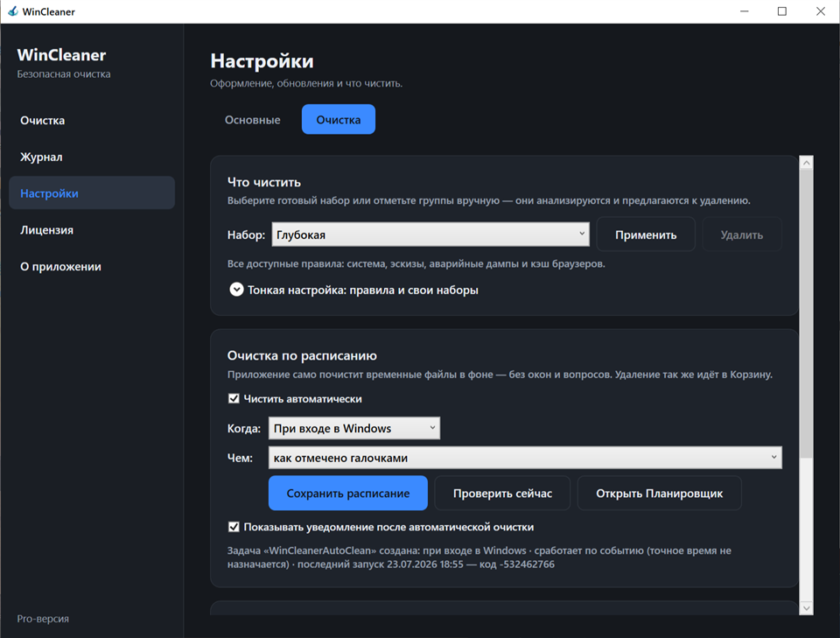Click the Настройки page heading
Image resolution: width=840 pixels, height=638 pixels.
pos(262,61)
